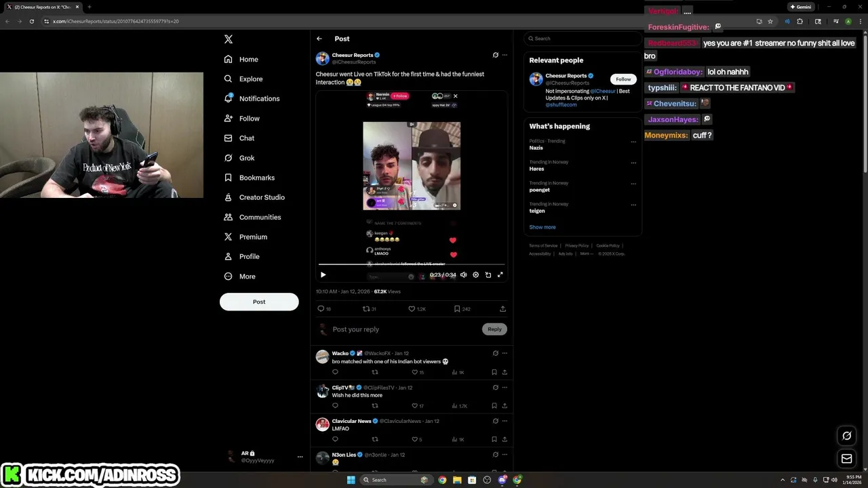Play the embedded tweet video
Viewport: 868px width, 488px height.
323,274
